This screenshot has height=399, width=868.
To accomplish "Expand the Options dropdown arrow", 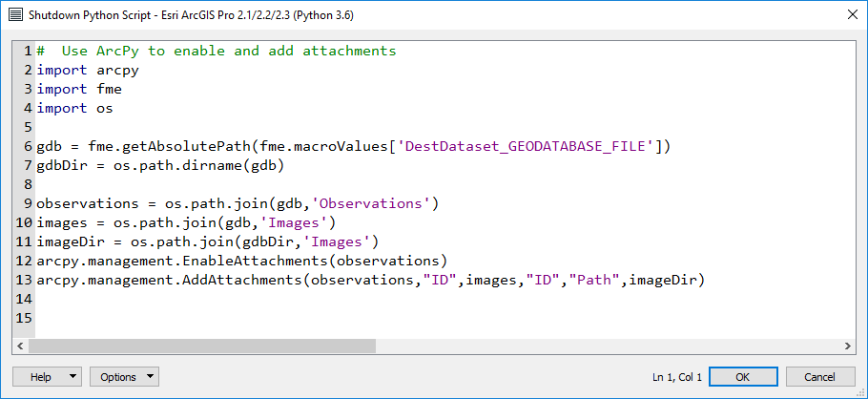I will click(151, 377).
